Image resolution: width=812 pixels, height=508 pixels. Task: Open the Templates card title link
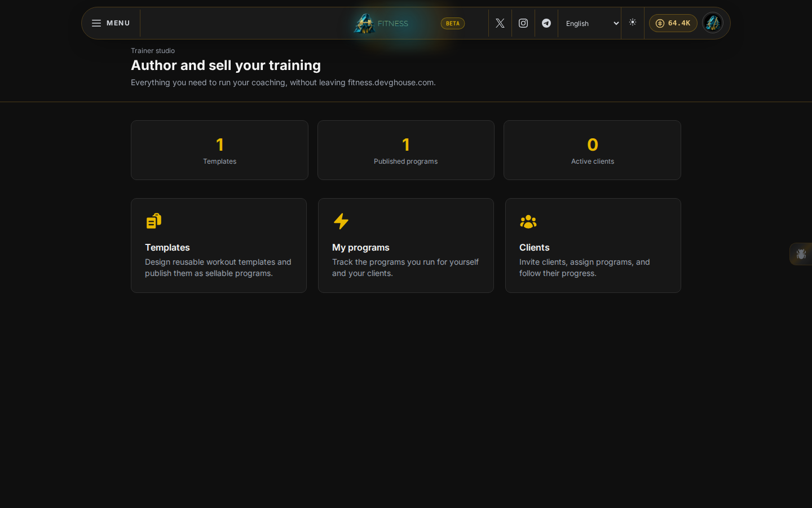point(167,247)
